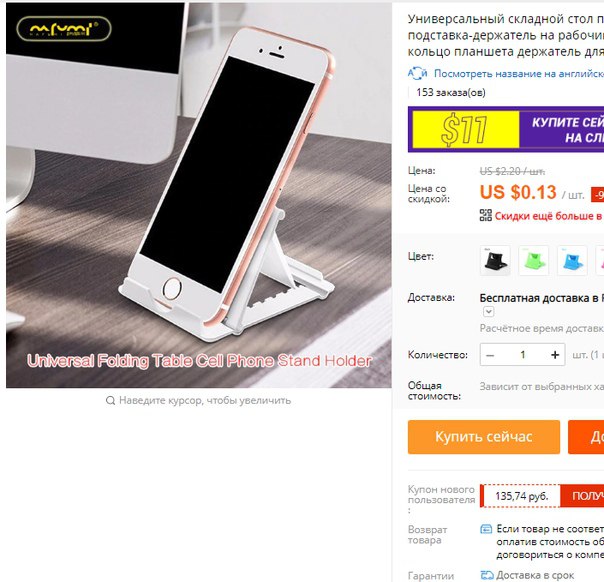This screenshot has height=582, width=604.
Task: Click the 135,74 руб. new-user coupon
Action: [522, 496]
